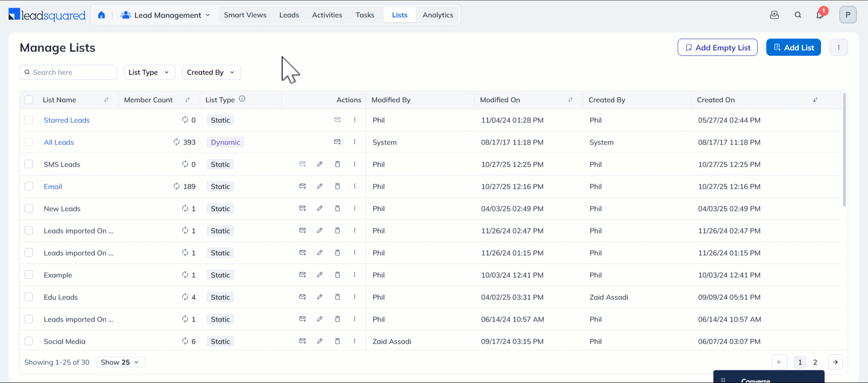Switch to the Analytics tab
868x383 pixels.
(438, 15)
